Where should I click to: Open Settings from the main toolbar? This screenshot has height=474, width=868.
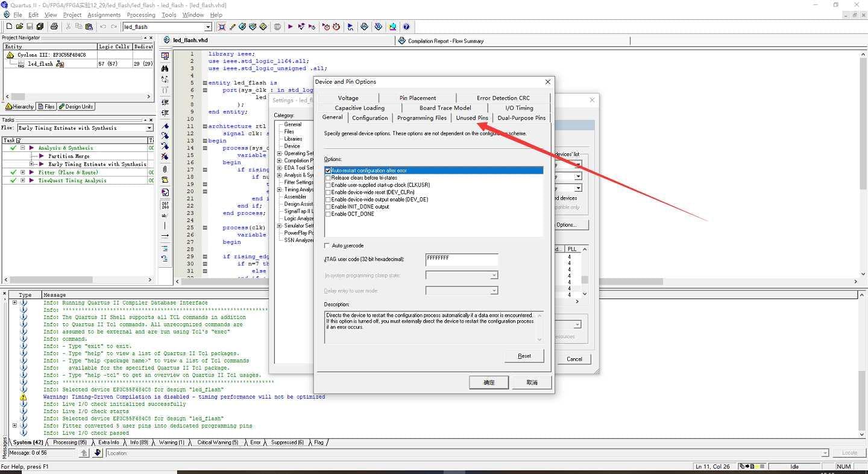click(222, 27)
